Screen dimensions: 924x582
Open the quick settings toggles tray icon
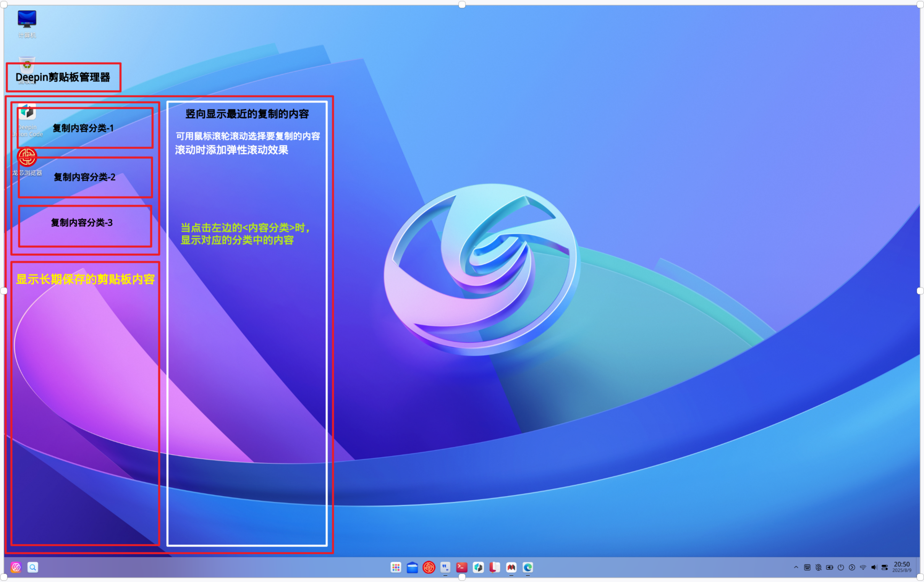pyautogui.click(x=885, y=567)
